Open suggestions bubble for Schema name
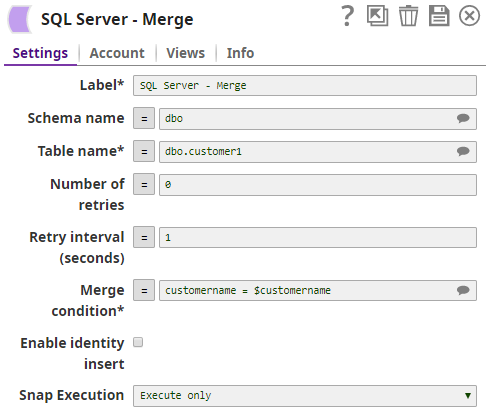487x419 pixels. (463, 118)
